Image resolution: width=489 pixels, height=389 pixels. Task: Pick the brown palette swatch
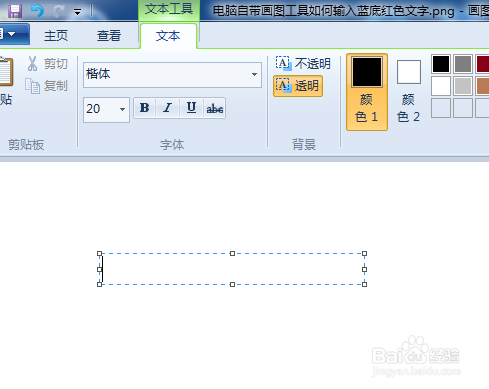point(483,86)
